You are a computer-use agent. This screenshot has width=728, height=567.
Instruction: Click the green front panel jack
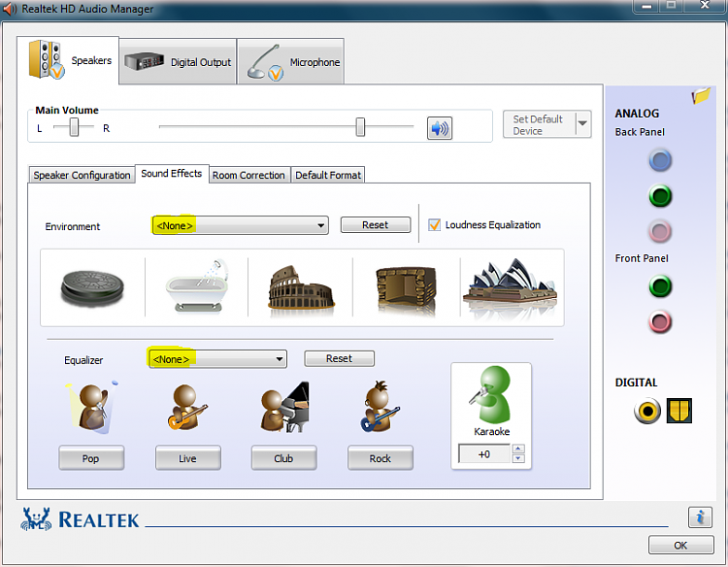660,286
